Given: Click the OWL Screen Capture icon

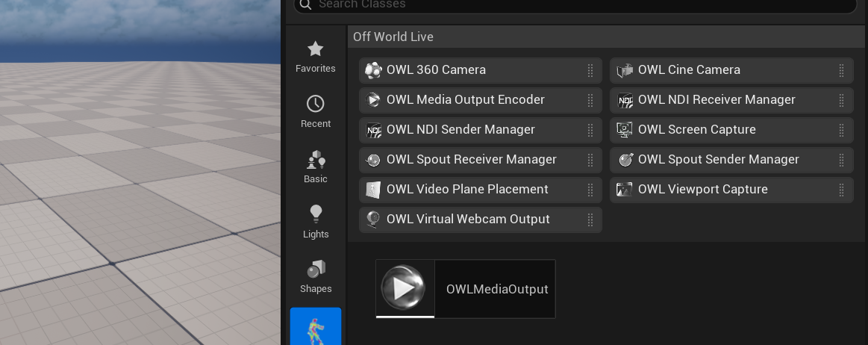Looking at the screenshot, I should coord(625,130).
